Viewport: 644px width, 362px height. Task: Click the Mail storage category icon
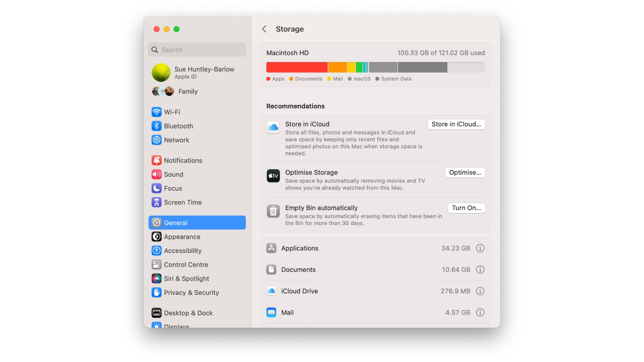[271, 312]
